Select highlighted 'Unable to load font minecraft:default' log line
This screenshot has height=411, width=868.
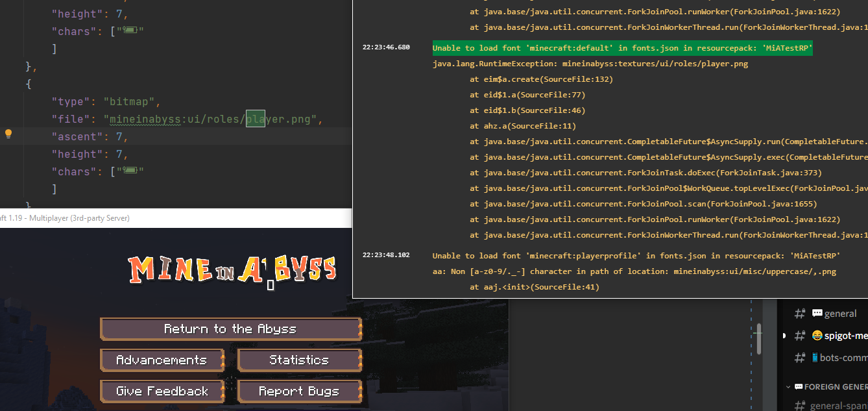click(x=622, y=48)
